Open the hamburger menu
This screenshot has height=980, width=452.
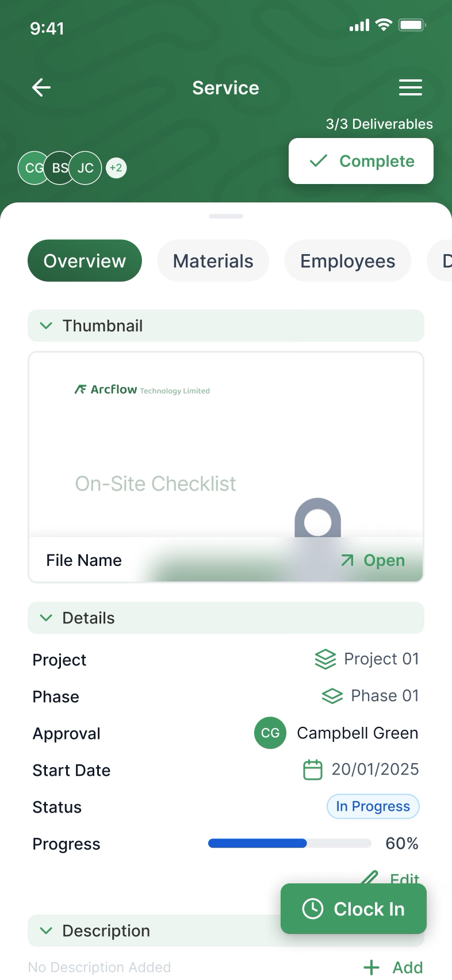[x=411, y=87]
